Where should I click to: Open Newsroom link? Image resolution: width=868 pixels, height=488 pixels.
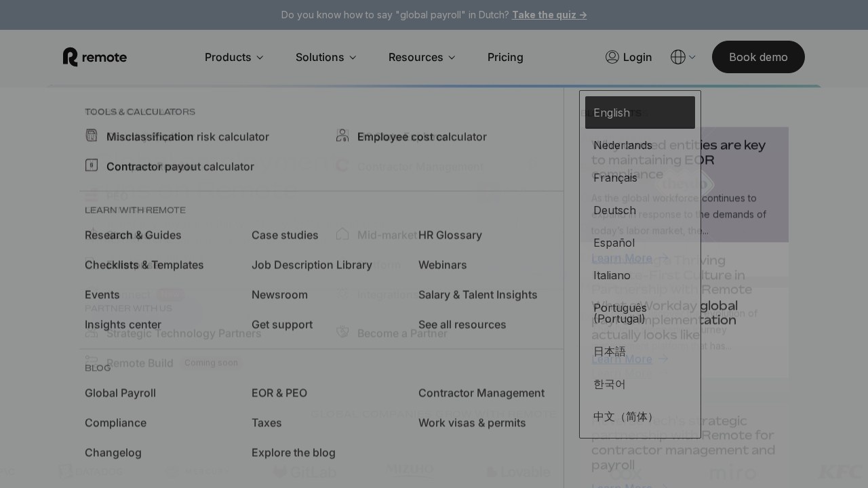pos(279,294)
